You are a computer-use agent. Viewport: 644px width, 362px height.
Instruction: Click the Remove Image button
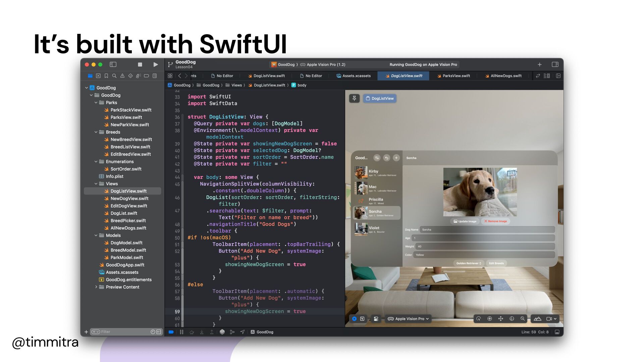pyautogui.click(x=495, y=221)
